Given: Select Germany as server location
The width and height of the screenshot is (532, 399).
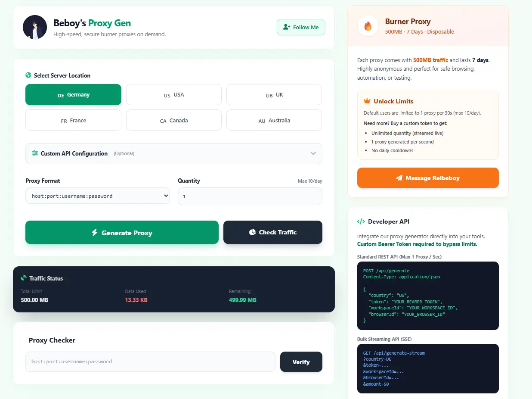Looking at the screenshot, I should (x=74, y=95).
